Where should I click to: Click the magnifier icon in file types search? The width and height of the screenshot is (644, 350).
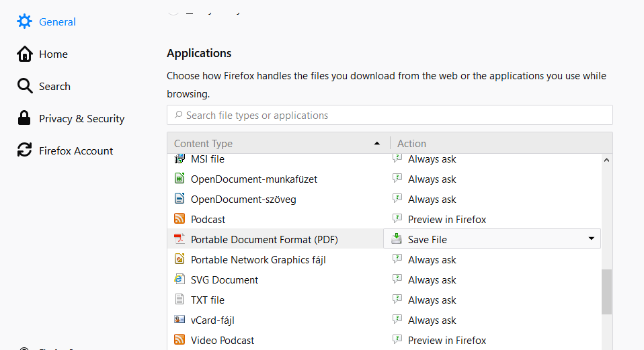178,115
